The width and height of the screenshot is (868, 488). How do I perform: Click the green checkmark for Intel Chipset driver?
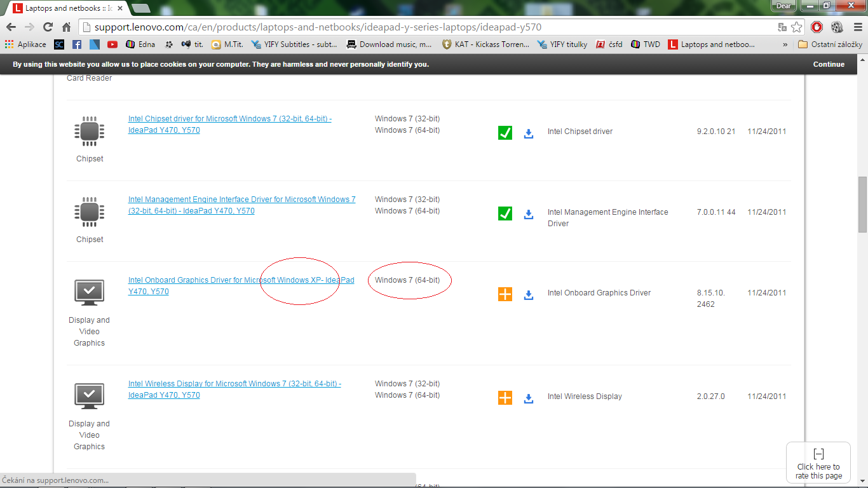click(x=505, y=133)
